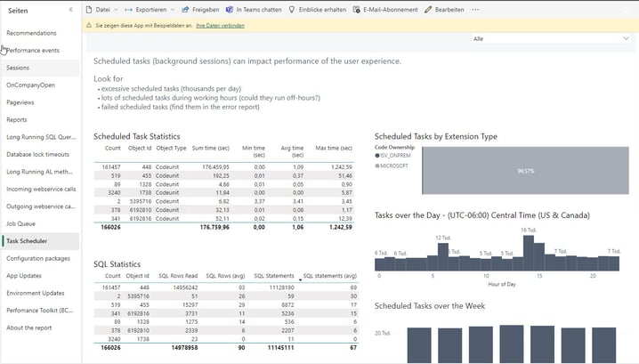This screenshot has width=639, height=364.
Task: Open the OnCompanyOpen page
Action: (30, 85)
